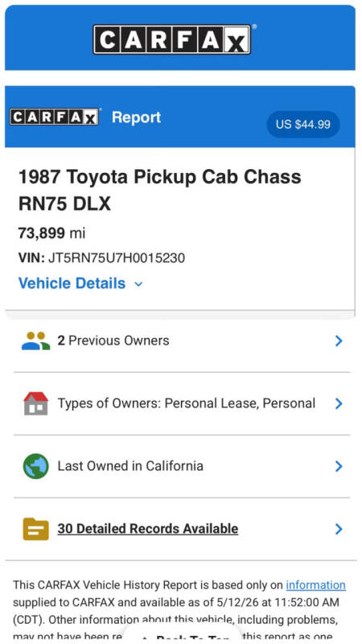Screen dimensions: 362x644
Task: Expand the Previous Owners row arrow
Action: click(339, 341)
